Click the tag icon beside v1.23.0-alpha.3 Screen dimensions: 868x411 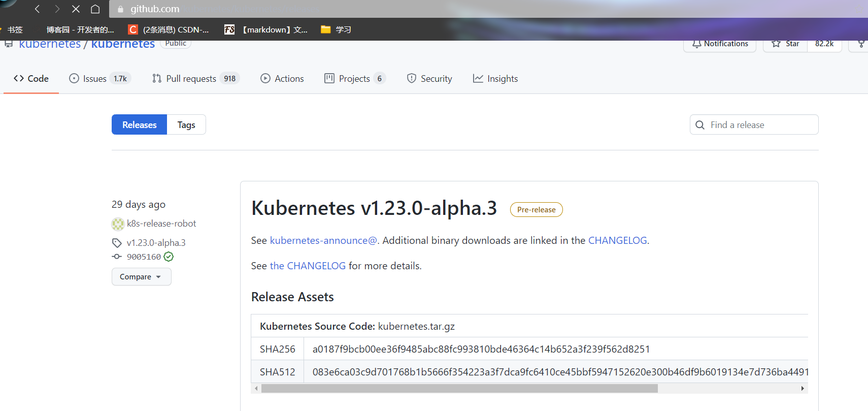pyautogui.click(x=117, y=243)
